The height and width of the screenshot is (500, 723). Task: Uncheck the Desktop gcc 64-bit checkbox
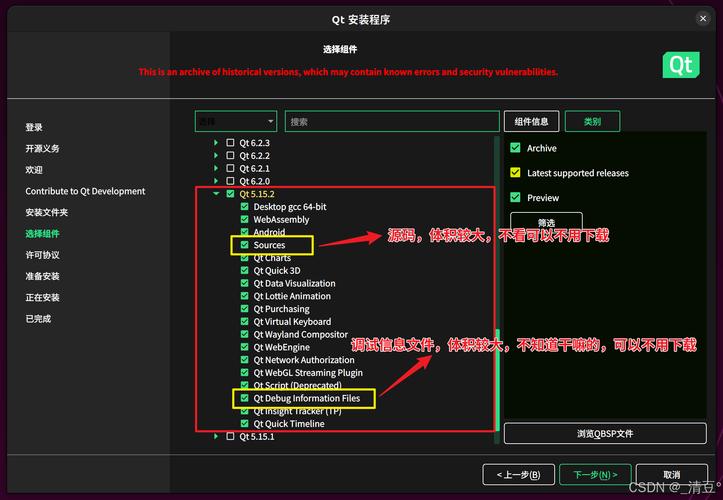point(244,207)
